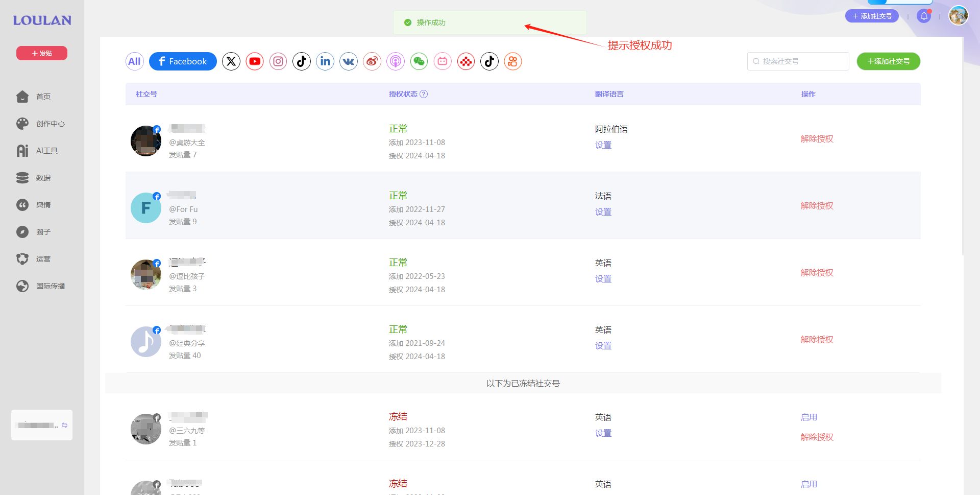Open 舆情 in sidebar
Image resolution: width=980 pixels, height=495 pixels.
click(x=34, y=205)
